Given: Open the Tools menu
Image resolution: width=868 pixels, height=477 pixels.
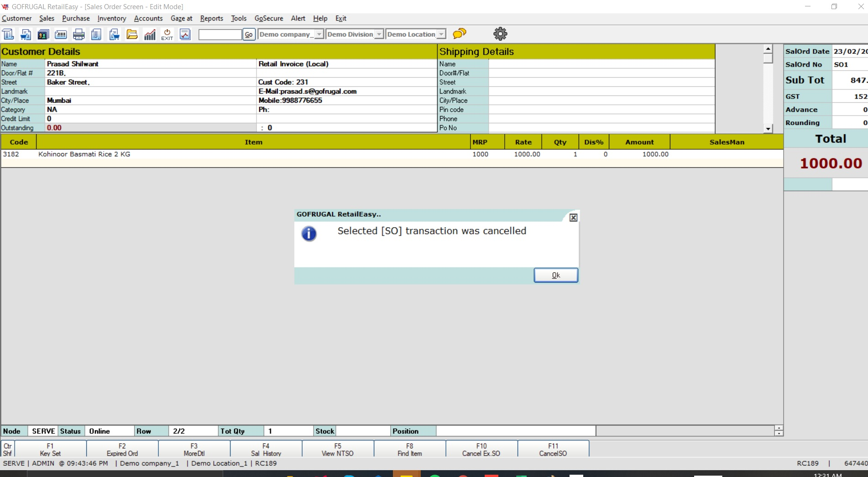Looking at the screenshot, I should (238, 18).
